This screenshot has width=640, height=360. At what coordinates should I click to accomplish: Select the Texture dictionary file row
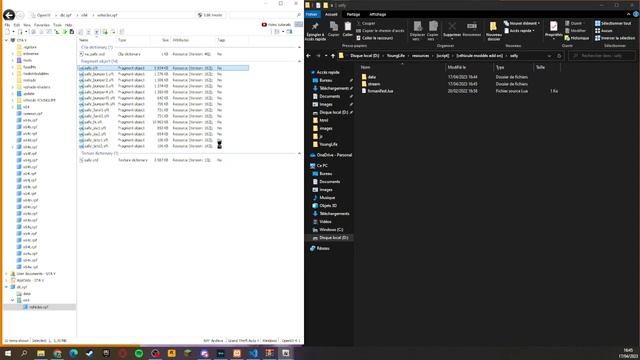(x=163, y=160)
